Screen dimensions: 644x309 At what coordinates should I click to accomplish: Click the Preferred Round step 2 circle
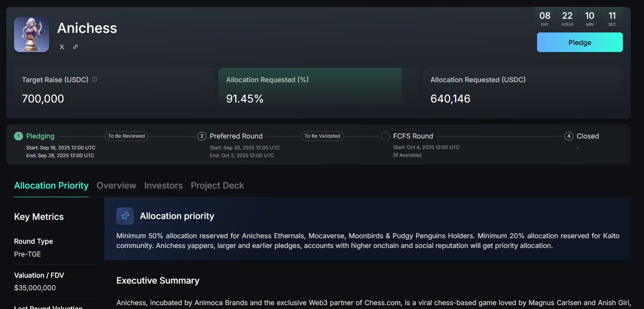[202, 136]
